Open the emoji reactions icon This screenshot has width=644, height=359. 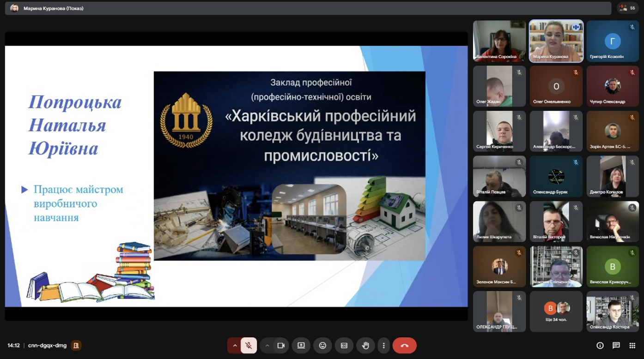pos(322,346)
